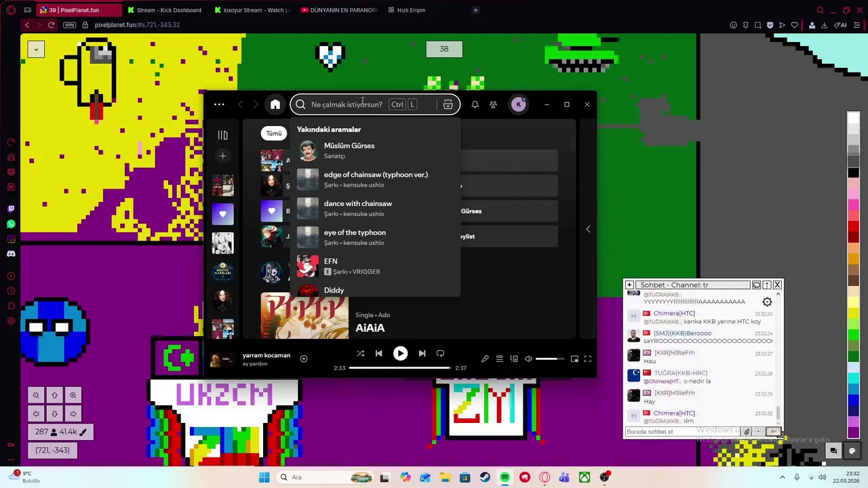The height and width of the screenshot is (488, 868).
Task: Click plus in Sohbet chat title bar
Action: [x=629, y=285]
